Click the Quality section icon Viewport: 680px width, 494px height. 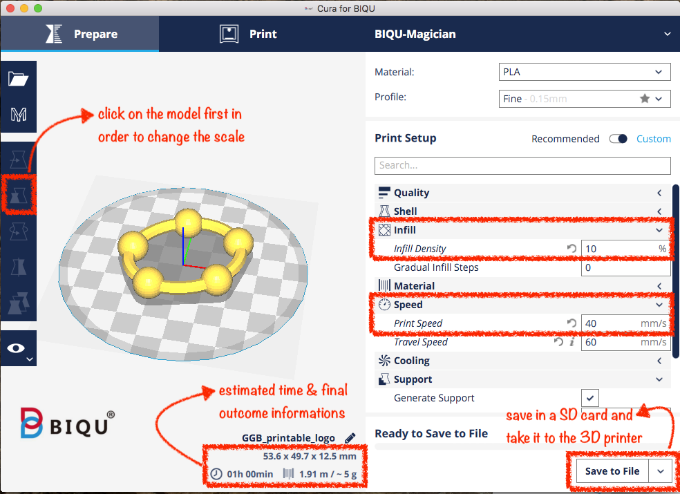[384, 193]
